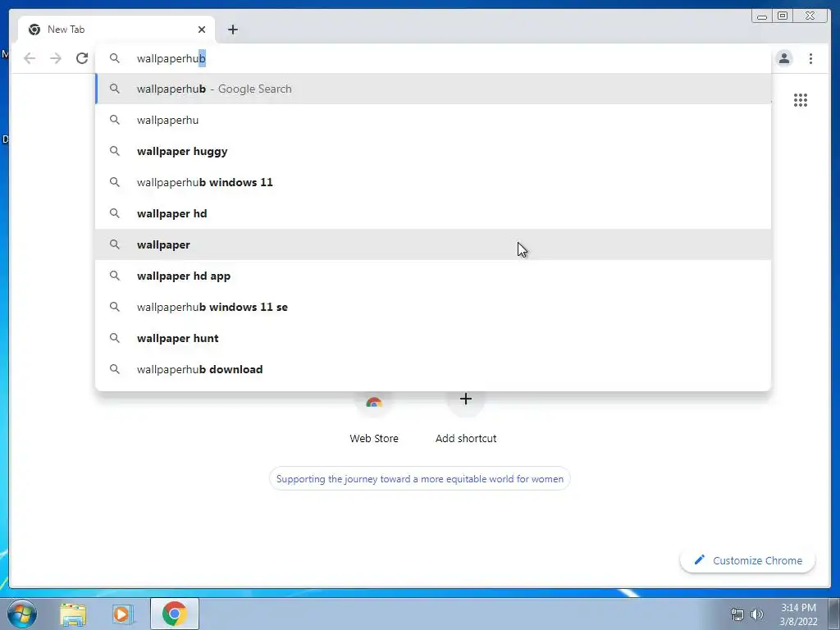Viewport: 840px width, 630px height.
Task: Launch Windows Media Player from taskbar
Action: [122, 614]
